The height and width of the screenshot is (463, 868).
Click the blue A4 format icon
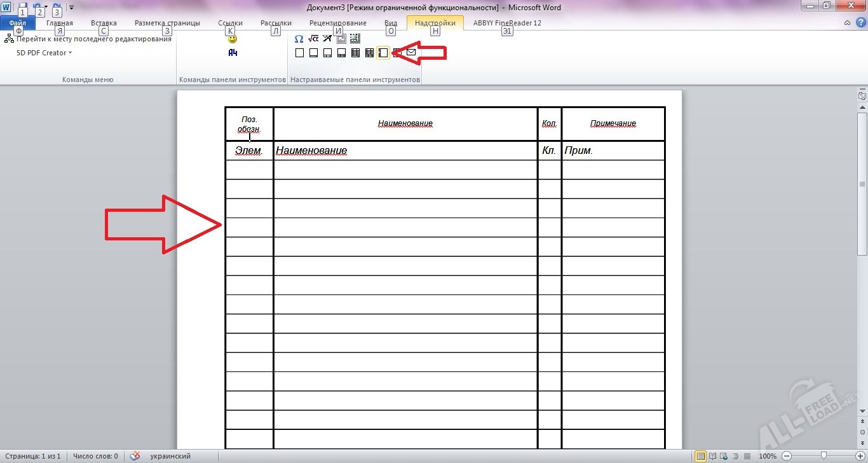(233, 53)
